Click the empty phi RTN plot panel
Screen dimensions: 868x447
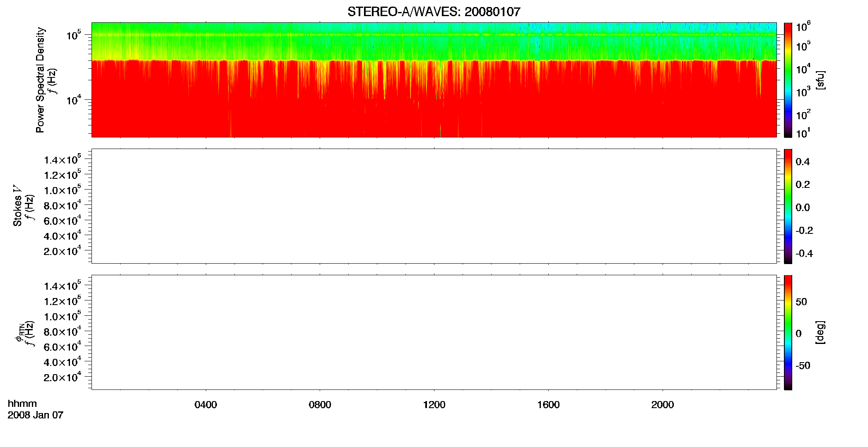(434, 332)
